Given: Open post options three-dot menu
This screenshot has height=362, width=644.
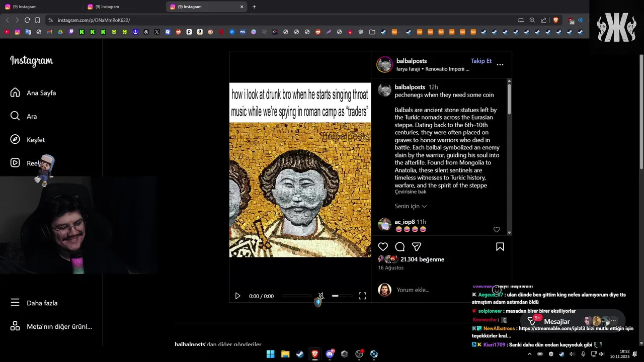Looking at the screenshot, I should tap(500, 64).
